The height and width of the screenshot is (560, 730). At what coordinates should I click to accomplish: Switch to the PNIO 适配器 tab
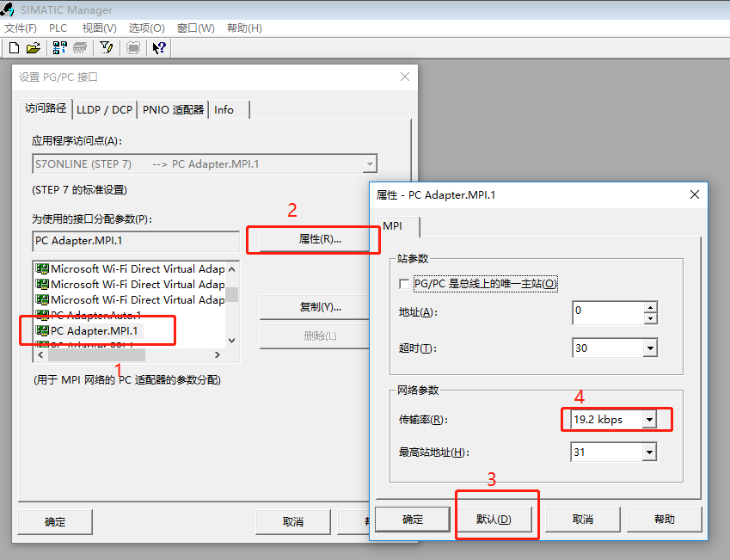point(173,110)
